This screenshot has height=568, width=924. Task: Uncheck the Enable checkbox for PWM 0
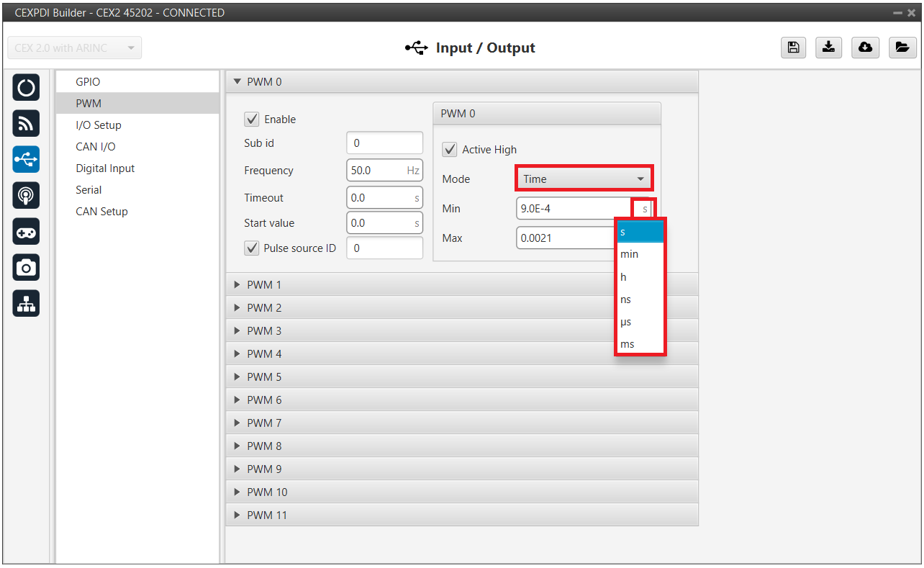point(252,120)
